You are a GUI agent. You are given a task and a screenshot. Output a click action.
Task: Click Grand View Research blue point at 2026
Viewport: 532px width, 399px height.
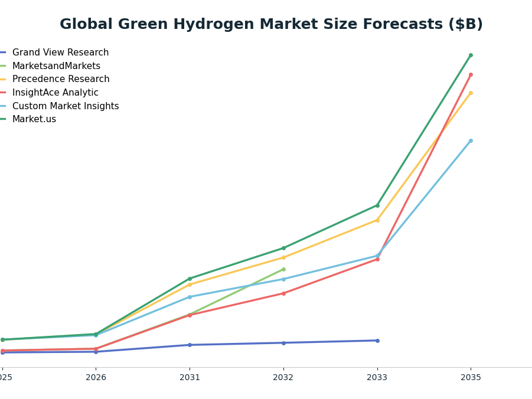click(96, 352)
